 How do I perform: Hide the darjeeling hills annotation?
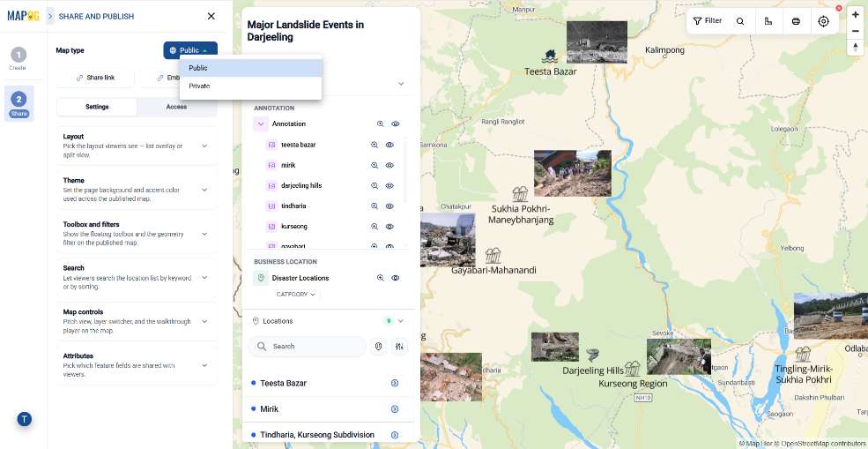tap(389, 186)
